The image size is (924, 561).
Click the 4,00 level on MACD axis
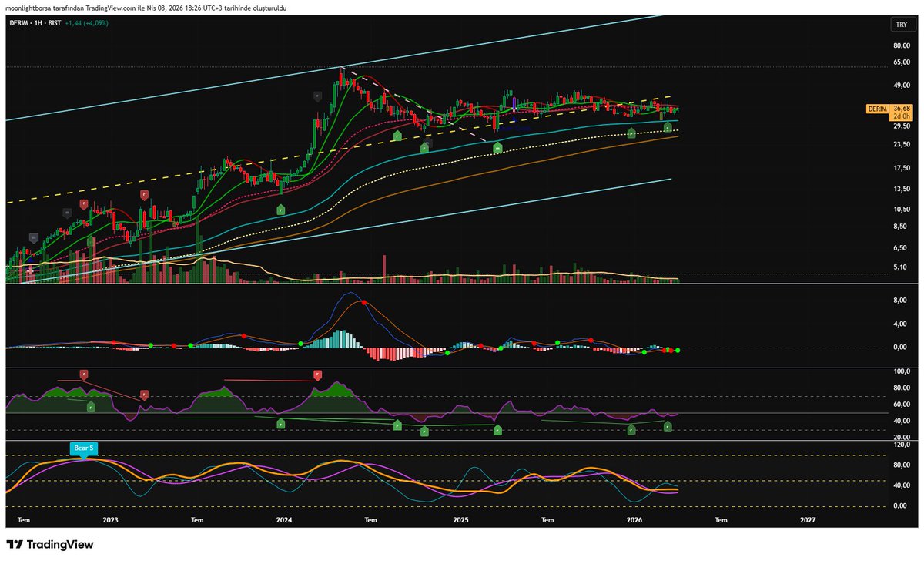pos(901,324)
